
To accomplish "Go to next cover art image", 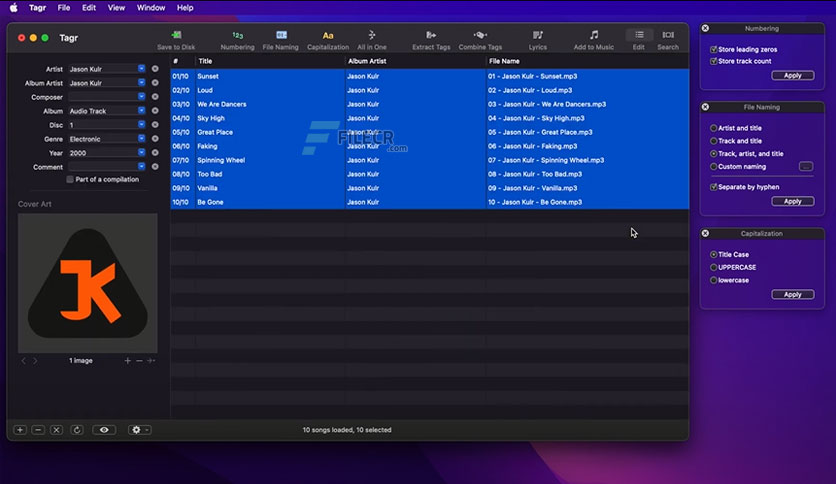I will click(x=35, y=361).
